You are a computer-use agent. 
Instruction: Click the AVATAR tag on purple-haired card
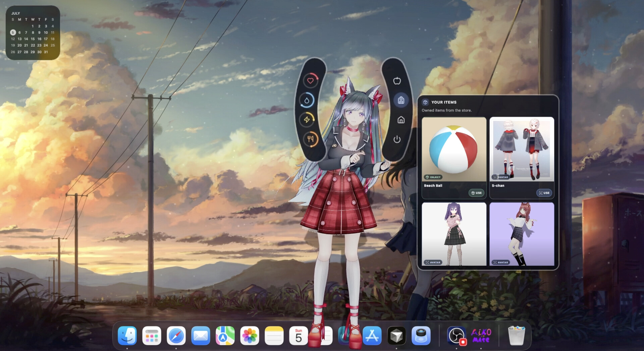pyautogui.click(x=433, y=262)
